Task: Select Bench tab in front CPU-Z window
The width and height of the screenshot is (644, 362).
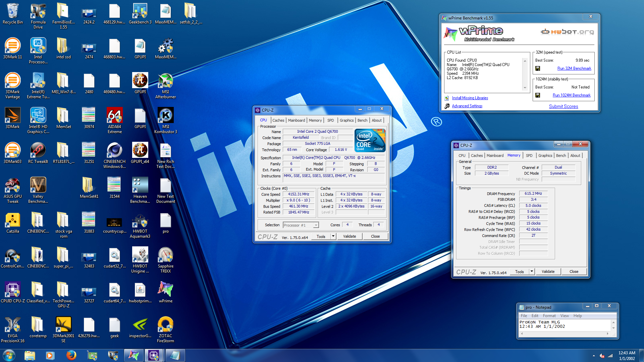Action: pyautogui.click(x=362, y=120)
